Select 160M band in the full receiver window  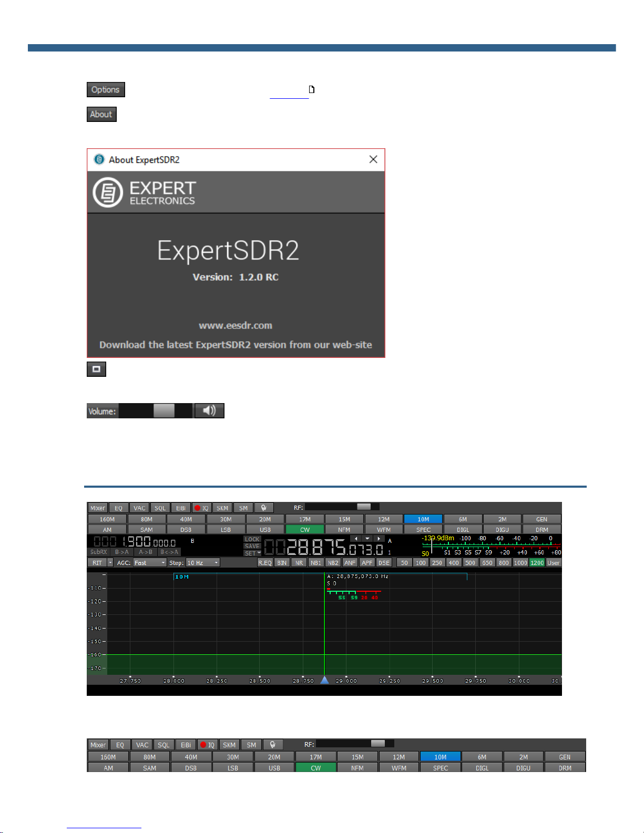point(107,519)
